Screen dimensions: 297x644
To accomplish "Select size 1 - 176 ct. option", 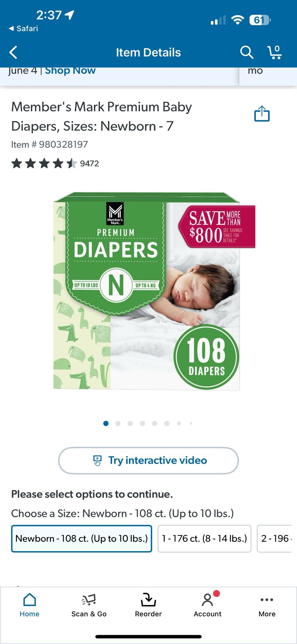I will [x=204, y=539].
